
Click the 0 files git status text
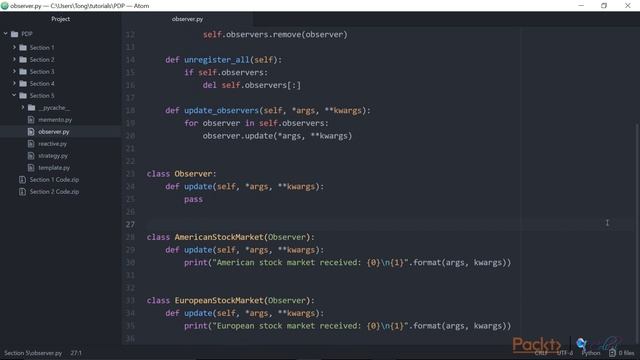click(x=626, y=353)
